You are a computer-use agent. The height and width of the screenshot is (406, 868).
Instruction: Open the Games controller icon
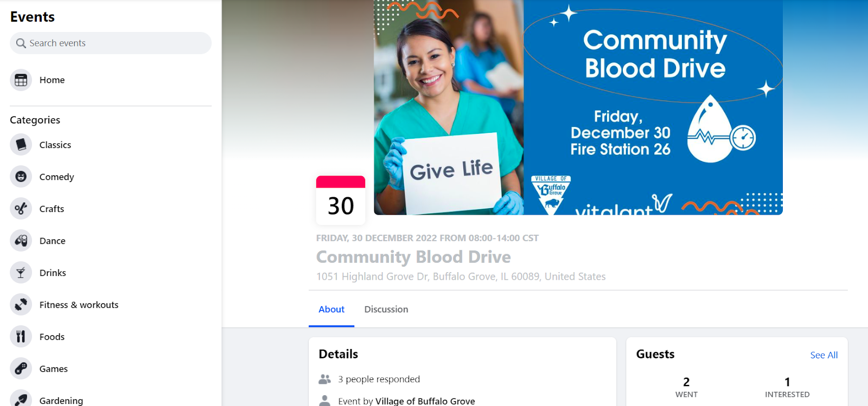coord(21,369)
